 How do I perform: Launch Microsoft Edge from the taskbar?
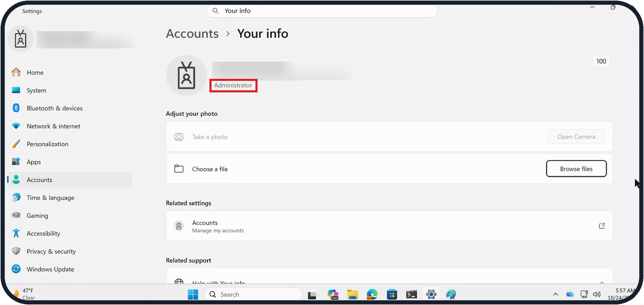click(x=372, y=294)
